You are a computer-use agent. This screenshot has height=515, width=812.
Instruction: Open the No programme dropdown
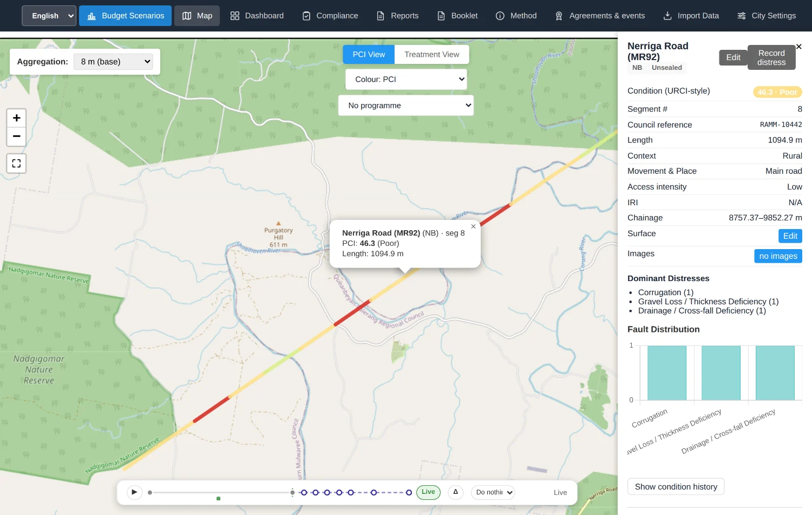[406, 106]
